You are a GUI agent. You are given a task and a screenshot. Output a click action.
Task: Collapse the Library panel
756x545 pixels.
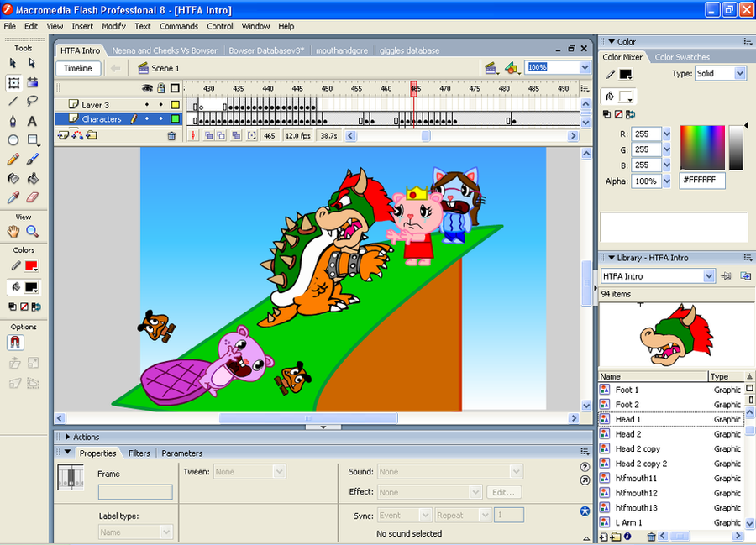(x=612, y=258)
